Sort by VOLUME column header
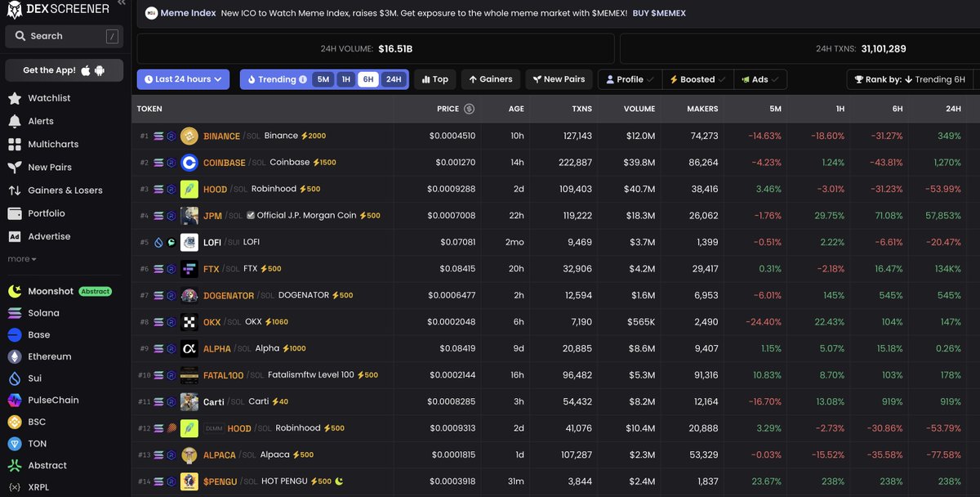980x497 pixels. coord(639,109)
